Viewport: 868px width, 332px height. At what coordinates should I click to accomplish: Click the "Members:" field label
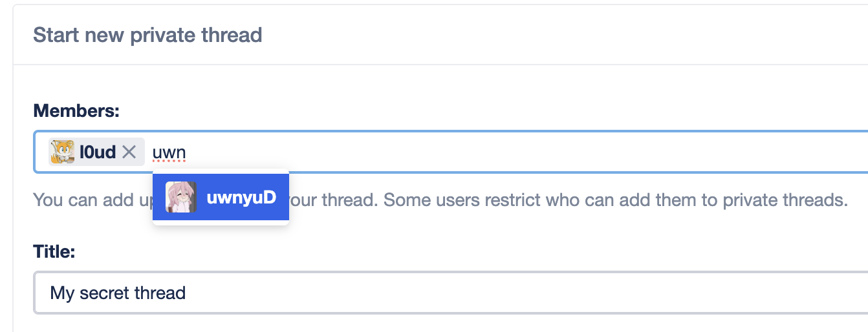point(76,110)
